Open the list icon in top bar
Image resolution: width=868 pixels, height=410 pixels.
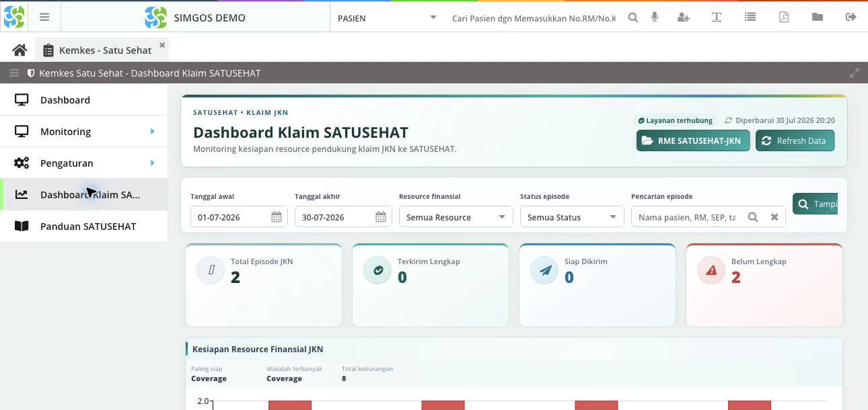pos(750,17)
